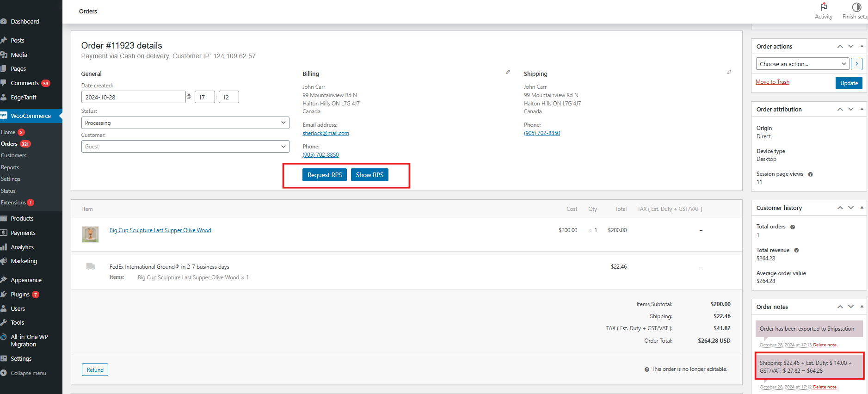Viewport: 868px width, 394px height.
Task: Toggle the Order attribution panel triangle
Action: coord(862,109)
